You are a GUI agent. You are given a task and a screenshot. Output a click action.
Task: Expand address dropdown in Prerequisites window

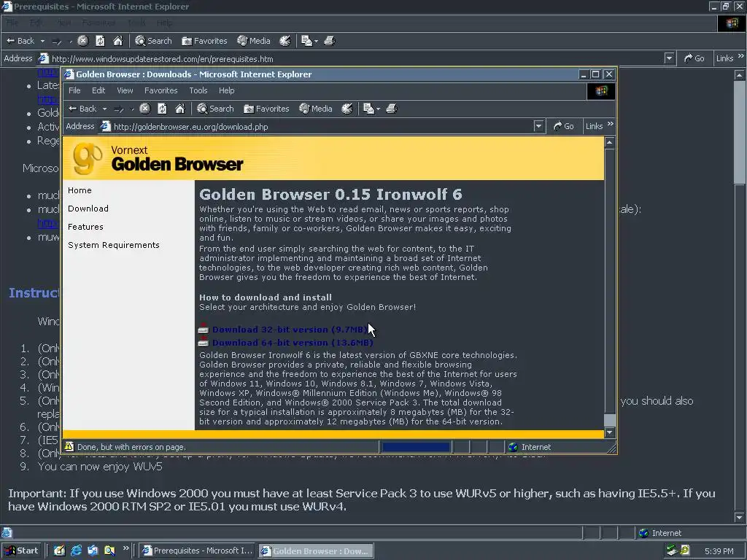[670, 58]
